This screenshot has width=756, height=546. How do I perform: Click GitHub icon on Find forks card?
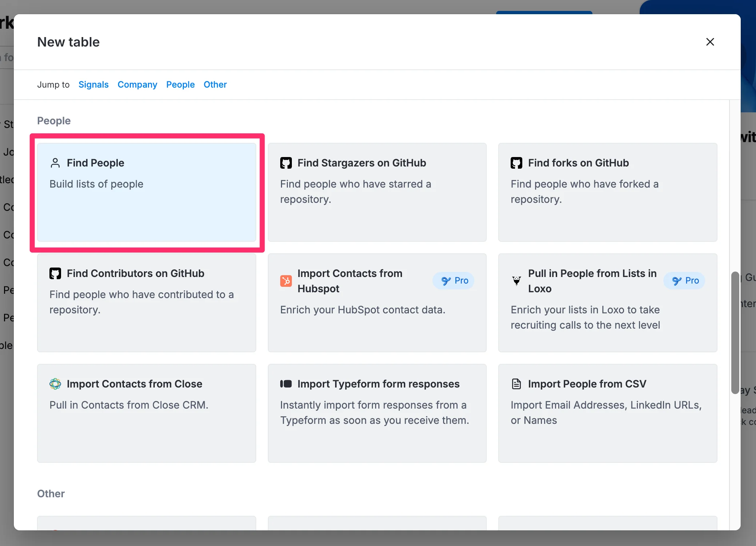click(x=516, y=163)
